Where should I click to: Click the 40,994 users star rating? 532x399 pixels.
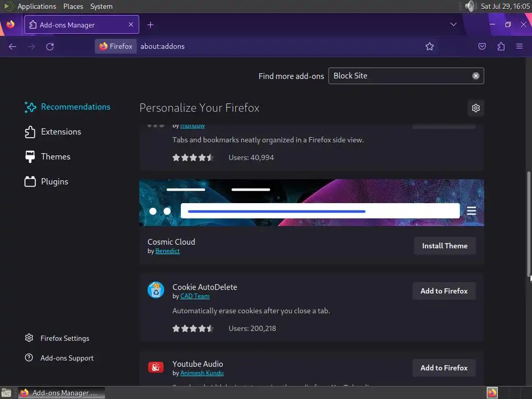(193, 157)
